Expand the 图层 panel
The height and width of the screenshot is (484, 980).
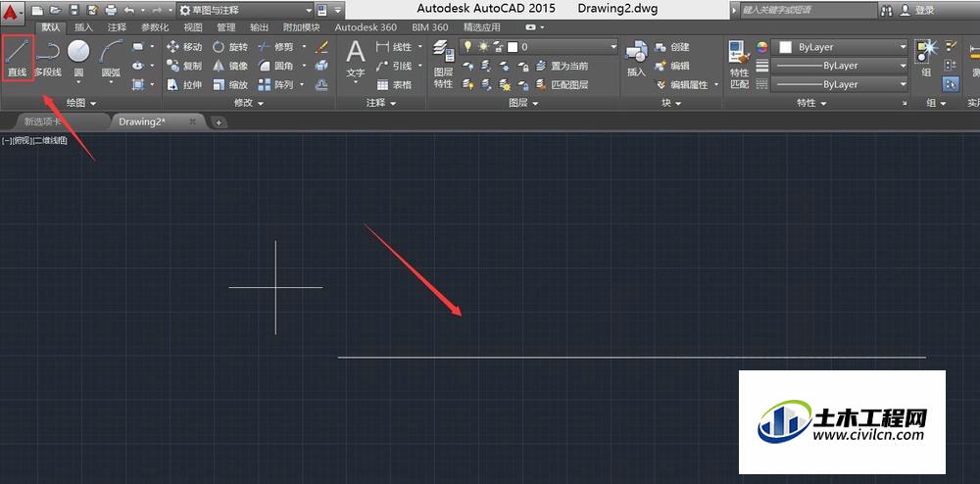523,103
